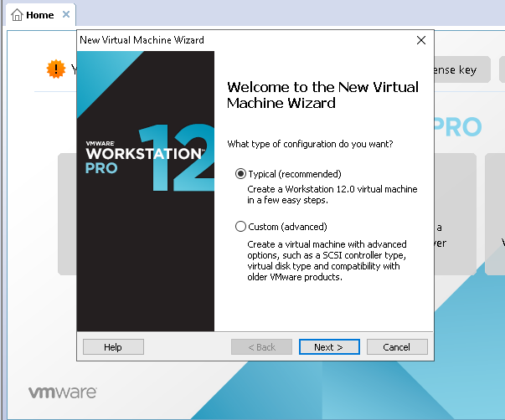Select the Custom (advanced) radio button
This screenshot has width=505, height=420.
pos(240,227)
